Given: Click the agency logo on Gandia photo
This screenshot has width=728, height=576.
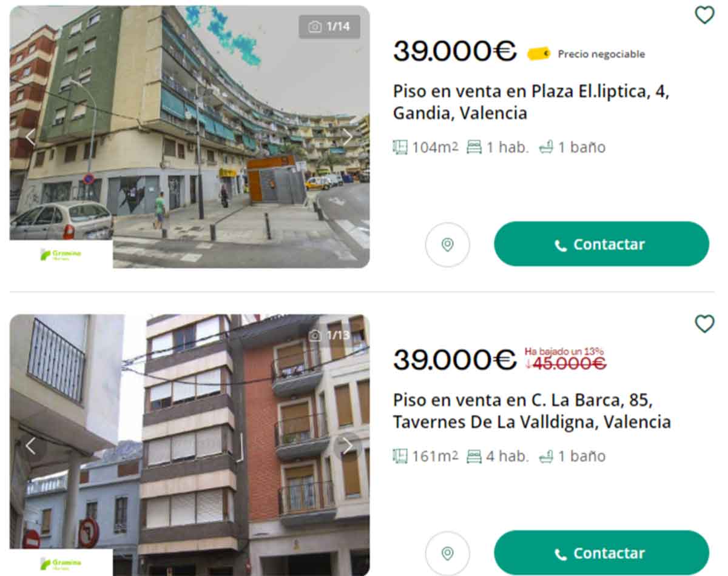Looking at the screenshot, I should (x=61, y=254).
